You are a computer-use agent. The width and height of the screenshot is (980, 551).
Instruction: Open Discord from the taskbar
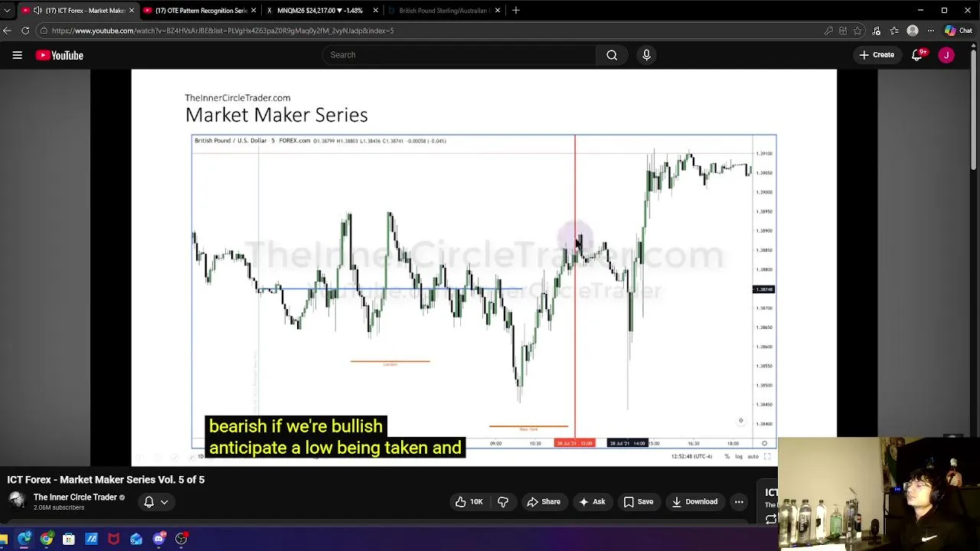158,540
